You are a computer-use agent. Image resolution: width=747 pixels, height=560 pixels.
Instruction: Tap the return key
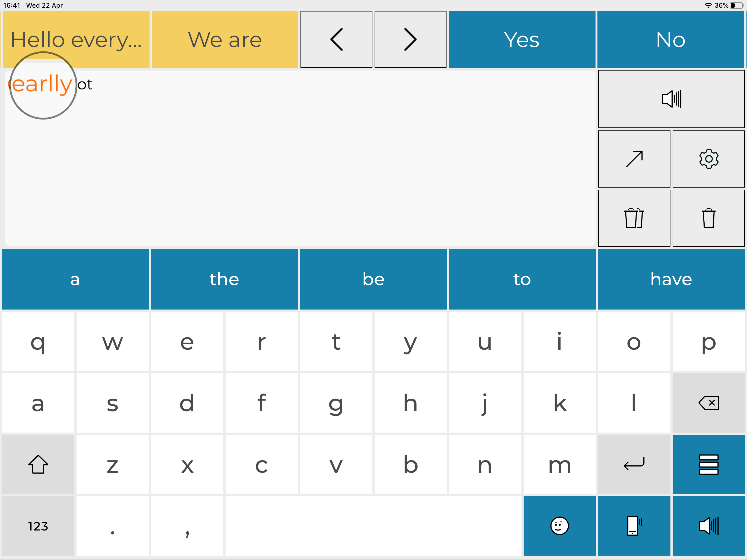click(x=634, y=464)
